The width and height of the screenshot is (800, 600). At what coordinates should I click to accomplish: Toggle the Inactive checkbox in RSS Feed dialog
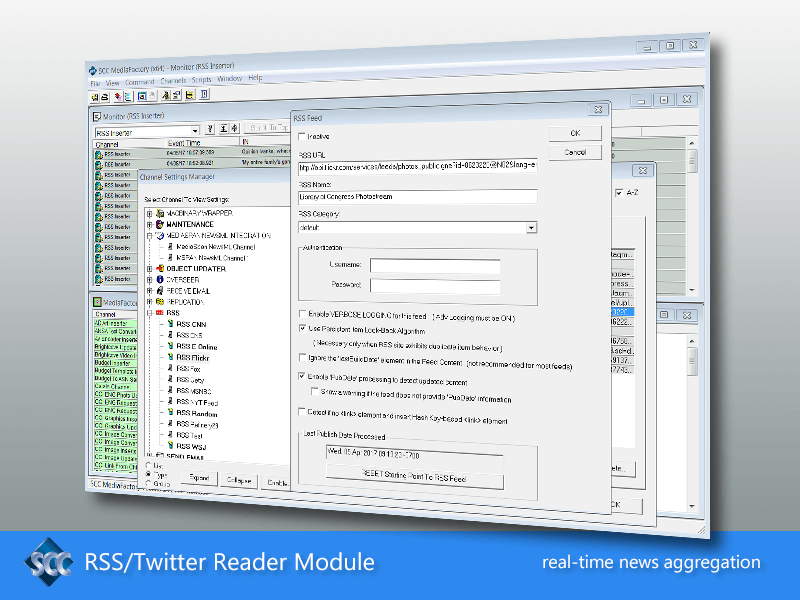click(x=302, y=136)
